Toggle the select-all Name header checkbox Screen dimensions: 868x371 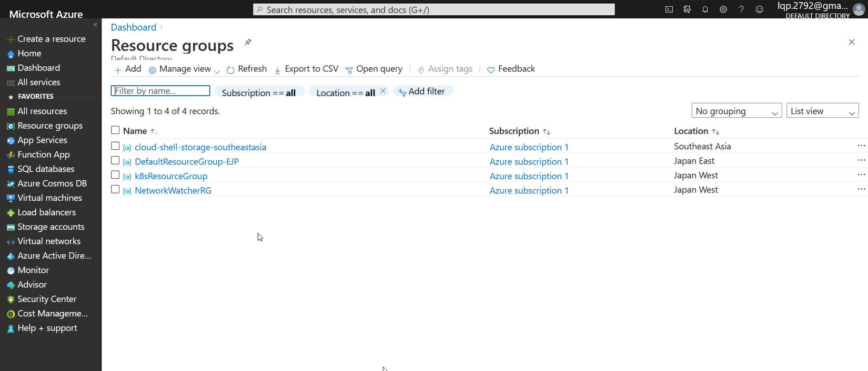coord(115,130)
